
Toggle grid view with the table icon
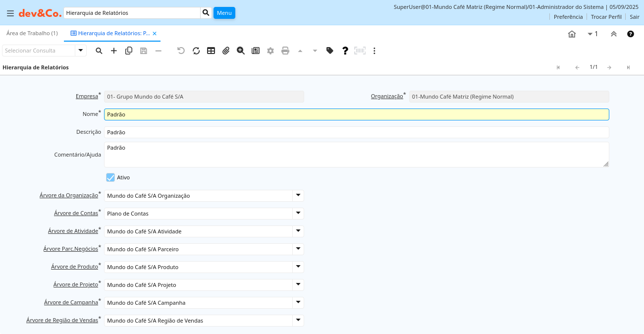point(211,51)
